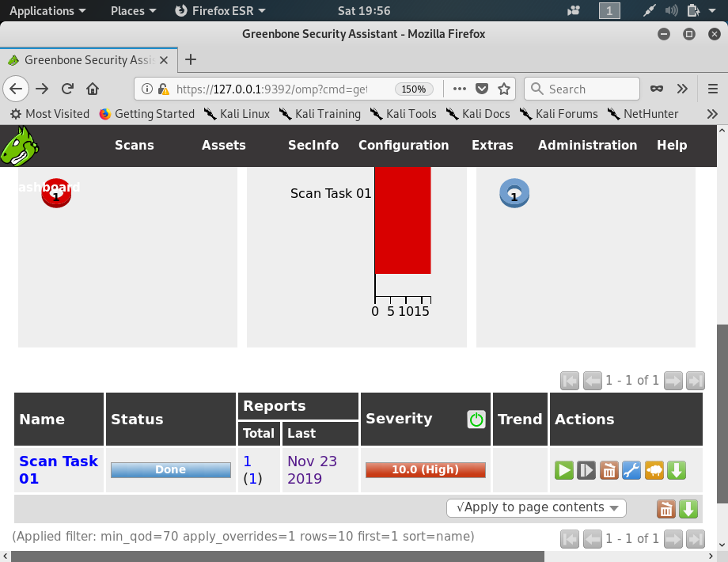The height and width of the screenshot is (562, 728).
Task: Go to last page using pager below the table
Action: [x=696, y=539]
